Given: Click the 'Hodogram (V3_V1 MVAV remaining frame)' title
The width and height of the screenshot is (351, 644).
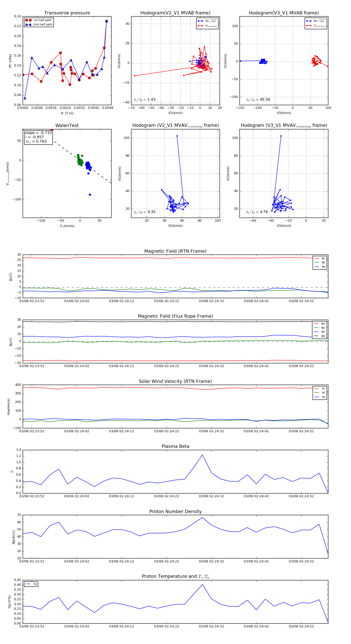Looking at the screenshot, I should [x=284, y=125].
